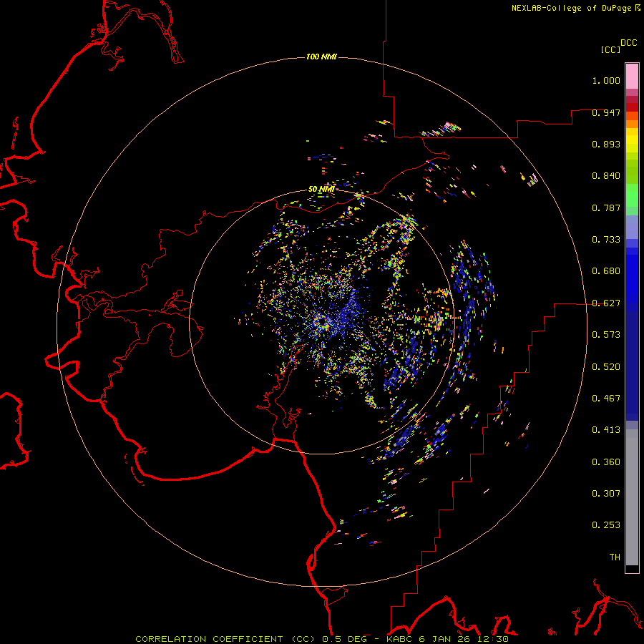
Task: Click the 0.840 scale value
Action: coord(606,176)
